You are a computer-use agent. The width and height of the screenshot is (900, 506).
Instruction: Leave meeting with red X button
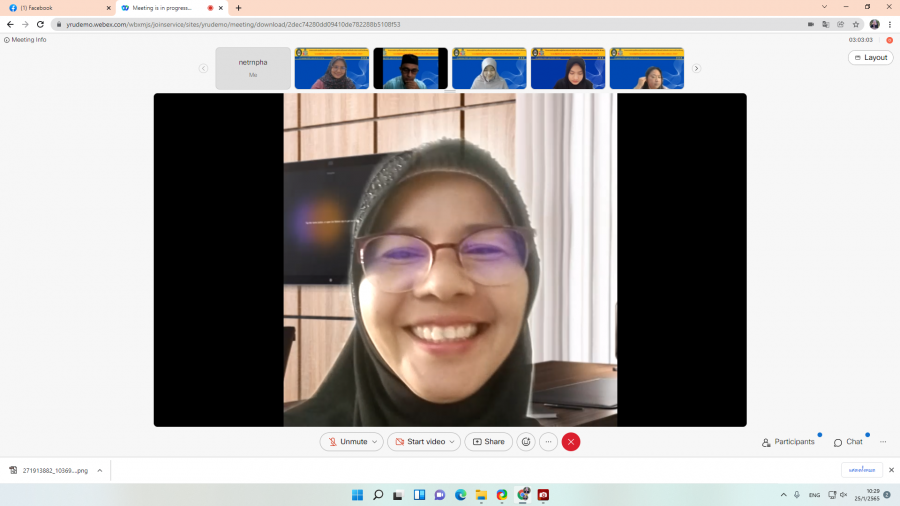[571, 442]
